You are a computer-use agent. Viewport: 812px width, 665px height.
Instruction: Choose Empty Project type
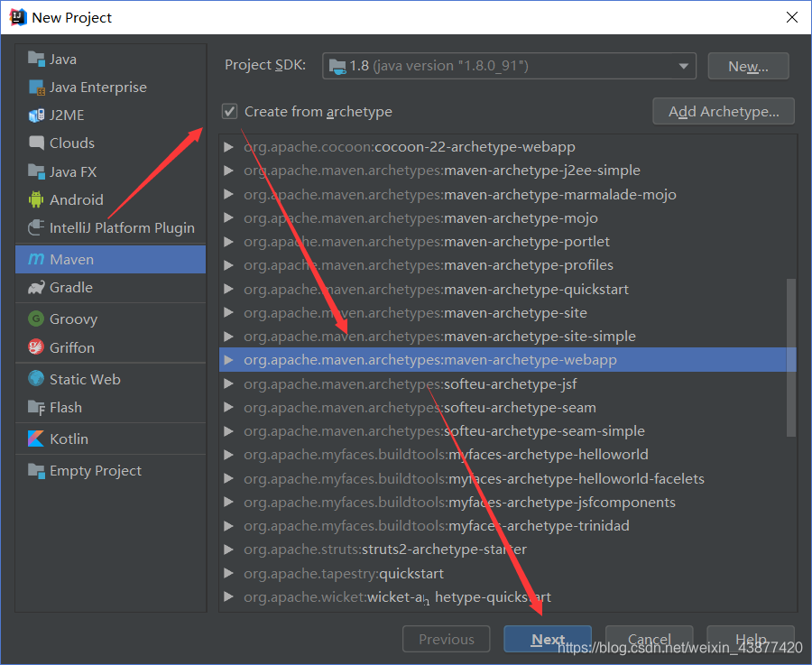(x=111, y=471)
